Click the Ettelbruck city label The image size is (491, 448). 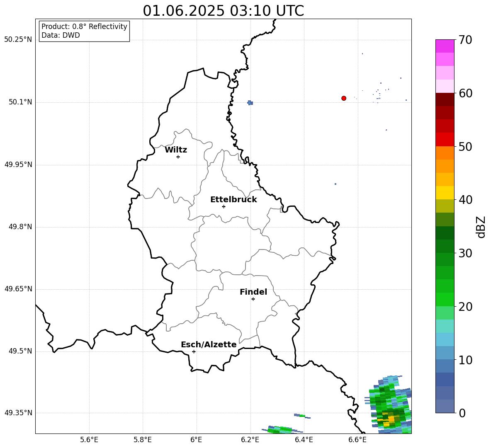click(x=233, y=200)
